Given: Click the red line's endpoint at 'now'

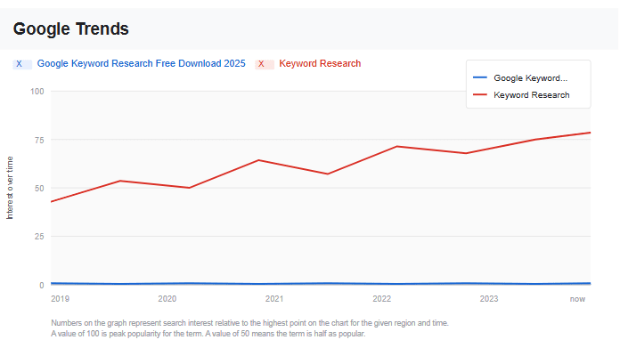Looking at the screenshot, I should coord(590,133).
